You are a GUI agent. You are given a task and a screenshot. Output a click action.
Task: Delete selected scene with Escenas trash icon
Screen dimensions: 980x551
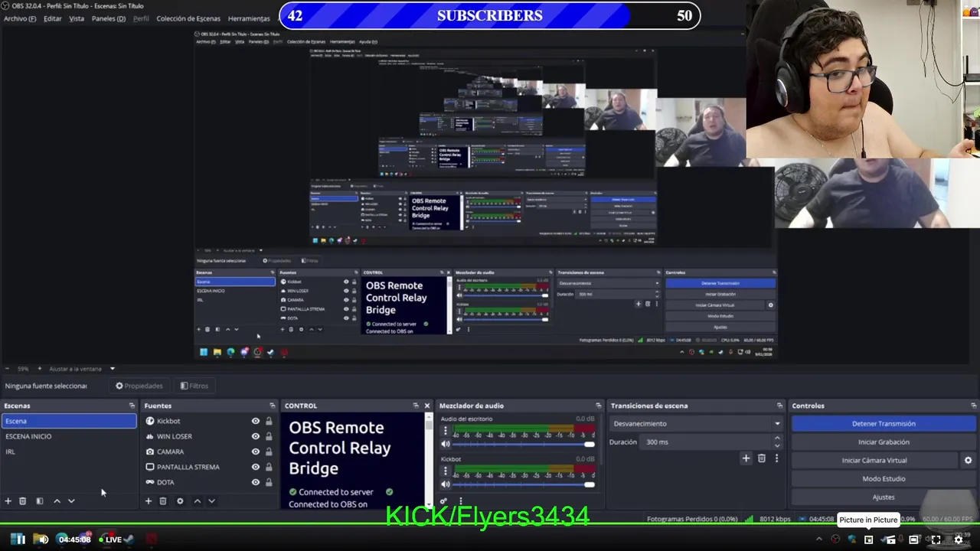click(x=23, y=501)
